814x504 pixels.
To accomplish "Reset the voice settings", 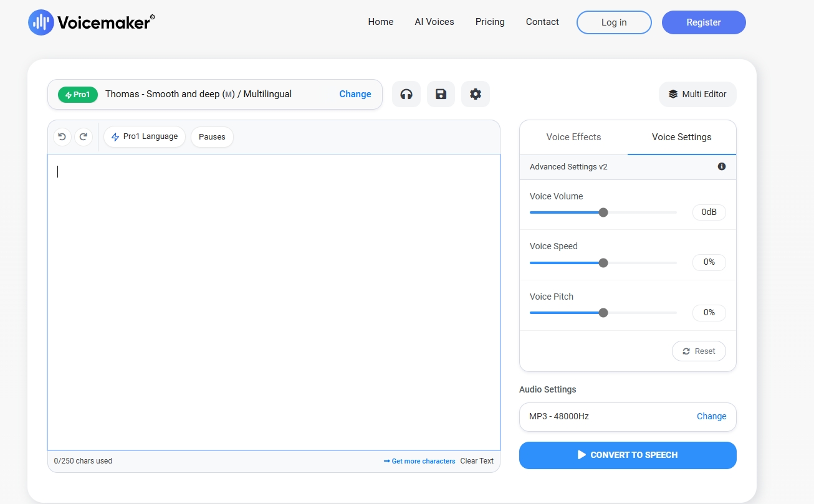I will 699,351.
